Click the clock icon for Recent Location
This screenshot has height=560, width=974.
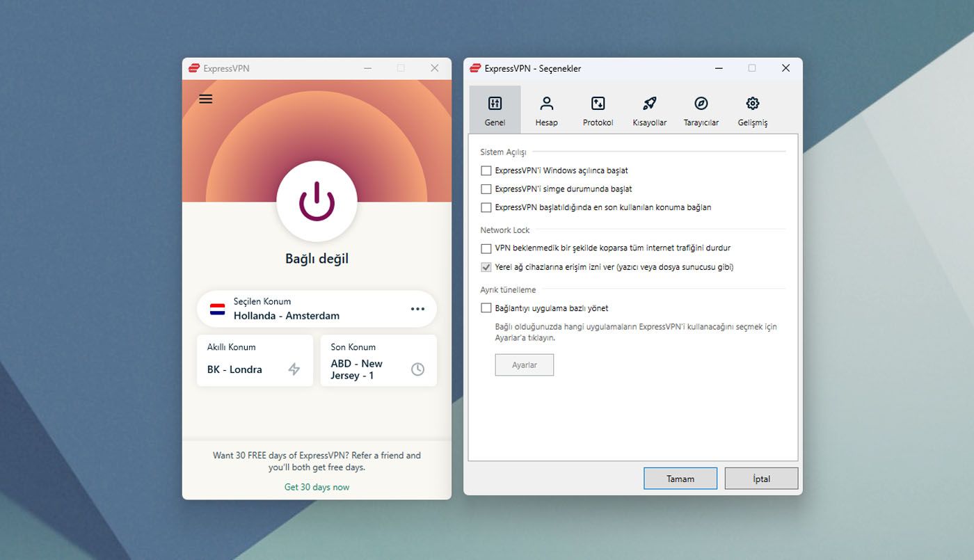tap(417, 369)
